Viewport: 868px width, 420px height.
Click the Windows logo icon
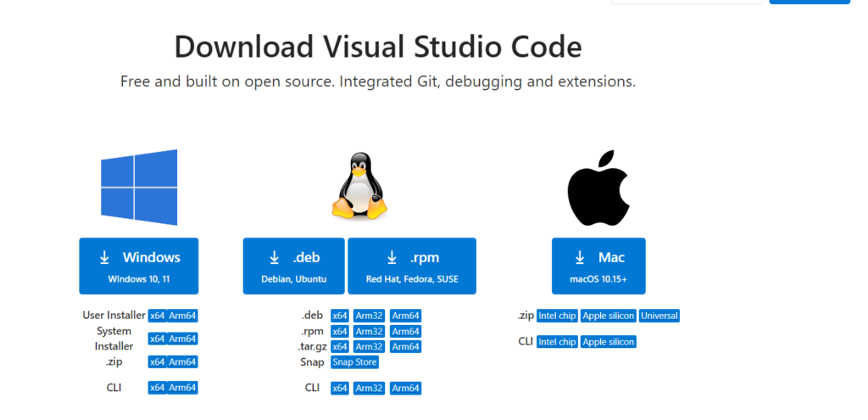click(139, 188)
